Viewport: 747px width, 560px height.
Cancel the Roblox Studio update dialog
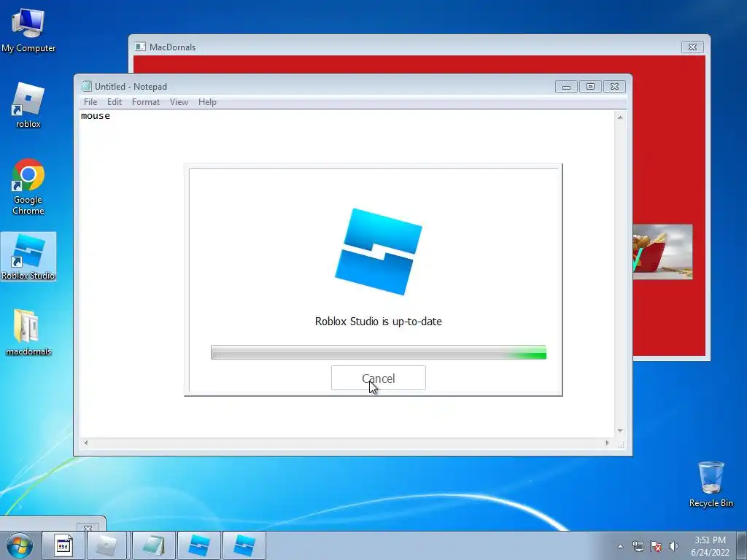379,378
